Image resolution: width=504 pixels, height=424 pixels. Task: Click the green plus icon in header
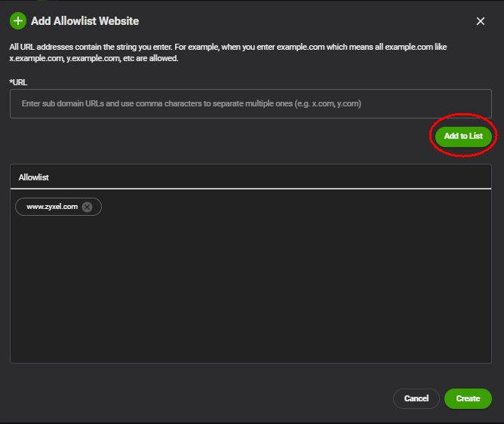click(x=18, y=21)
